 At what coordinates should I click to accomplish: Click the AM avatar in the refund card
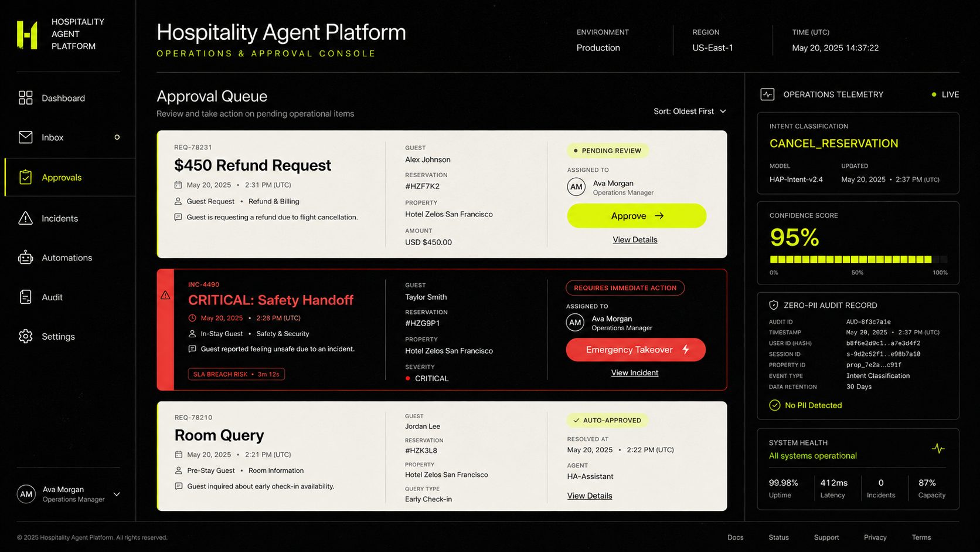pos(577,187)
